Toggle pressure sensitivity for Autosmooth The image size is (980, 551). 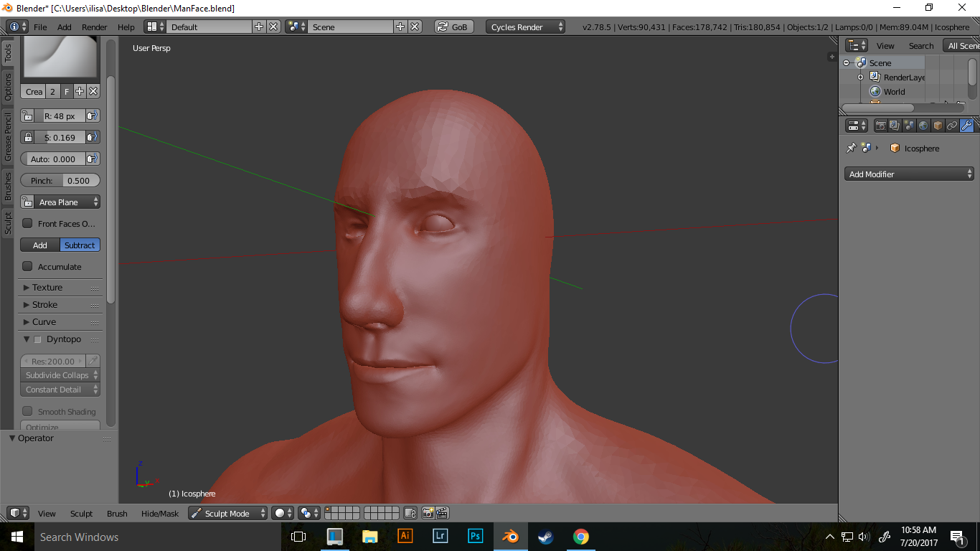click(x=93, y=159)
